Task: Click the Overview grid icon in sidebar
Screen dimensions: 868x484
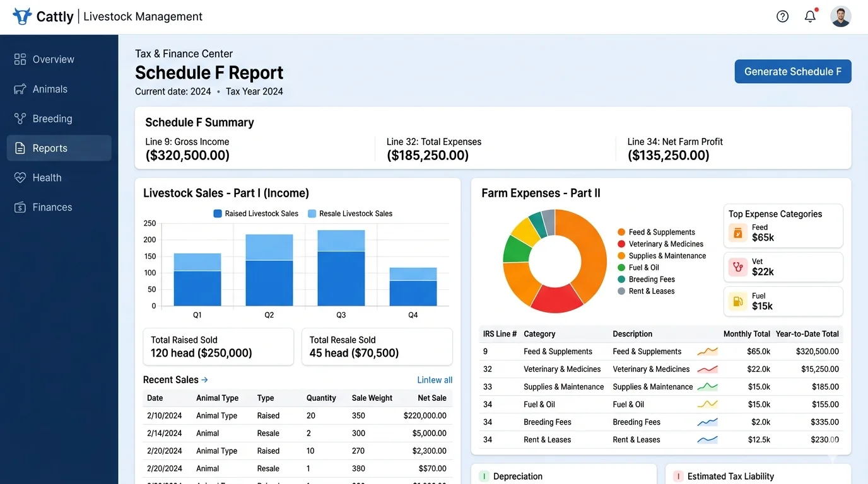Action: pos(20,59)
